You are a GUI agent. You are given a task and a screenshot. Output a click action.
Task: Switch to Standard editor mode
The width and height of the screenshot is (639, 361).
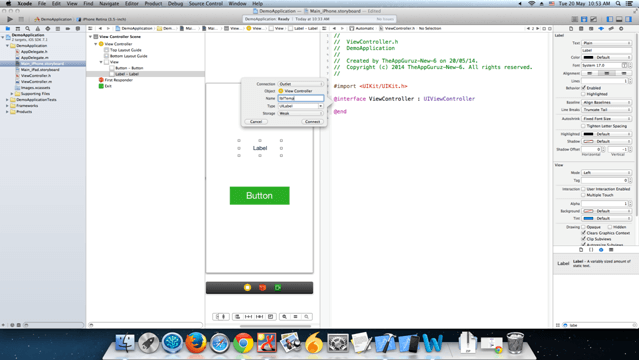point(575,19)
